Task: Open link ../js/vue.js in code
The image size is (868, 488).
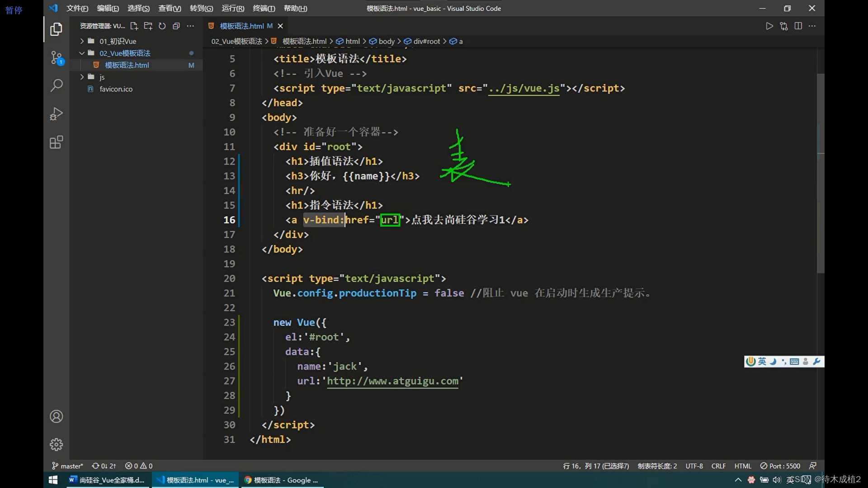Action: pos(524,89)
